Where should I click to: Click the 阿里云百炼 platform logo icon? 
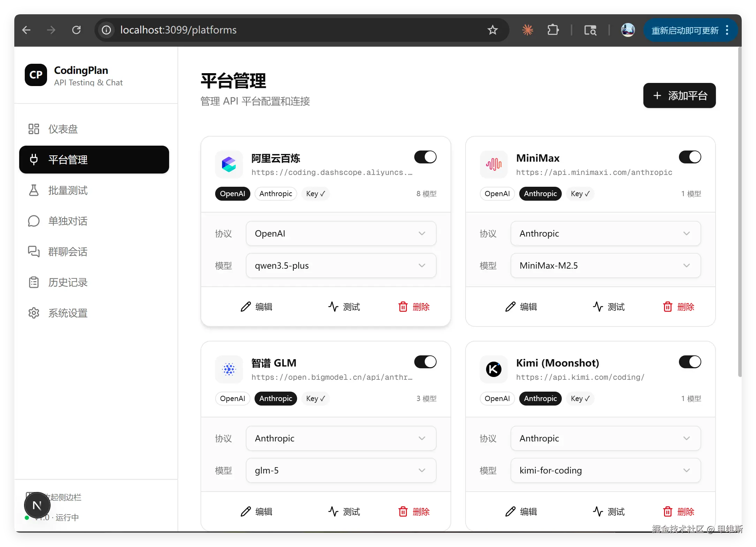pos(229,164)
